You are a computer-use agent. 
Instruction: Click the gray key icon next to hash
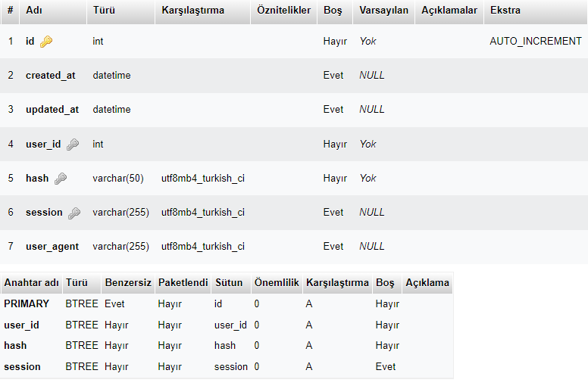click(x=61, y=179)
